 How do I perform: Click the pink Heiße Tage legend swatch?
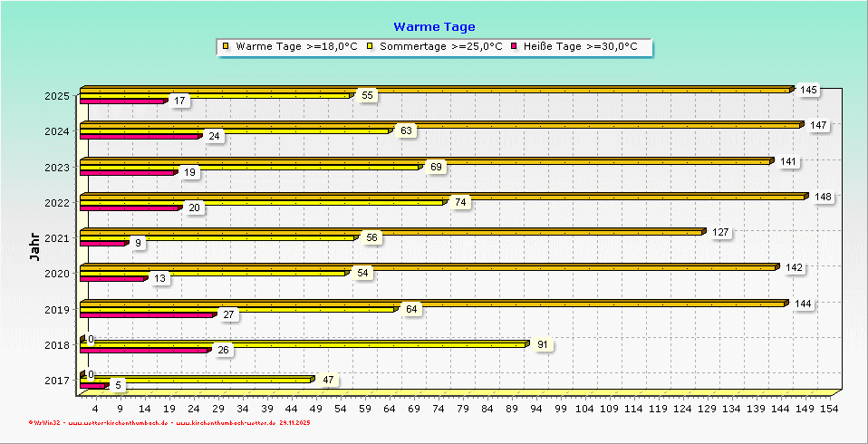click(515, 46)
